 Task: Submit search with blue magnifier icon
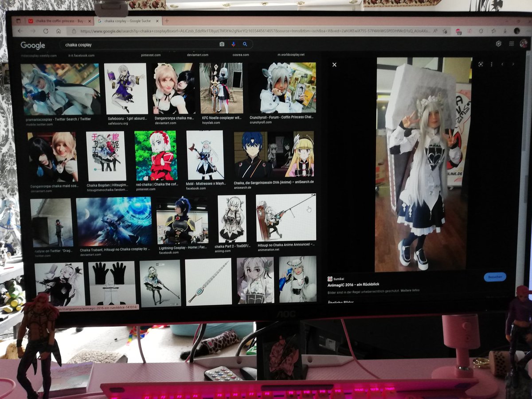(244, 44)
